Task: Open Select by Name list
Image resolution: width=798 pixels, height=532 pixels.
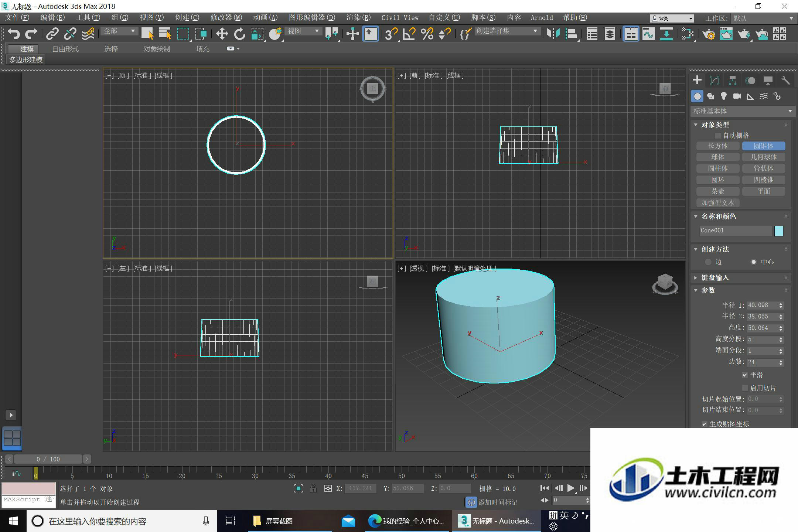Action: point(165,34)
